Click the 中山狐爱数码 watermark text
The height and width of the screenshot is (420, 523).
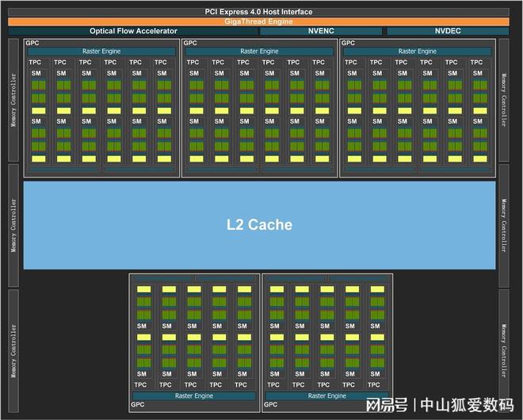[466, 404]
